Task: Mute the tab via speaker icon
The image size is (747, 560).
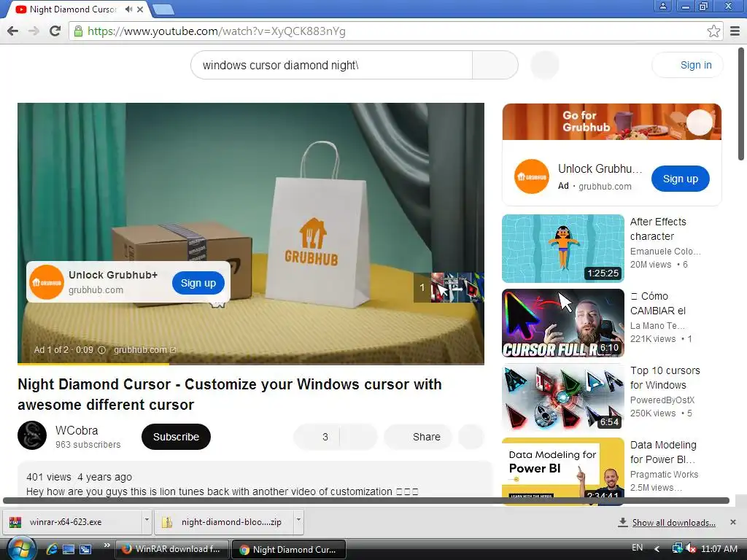Action: point(128,9)
